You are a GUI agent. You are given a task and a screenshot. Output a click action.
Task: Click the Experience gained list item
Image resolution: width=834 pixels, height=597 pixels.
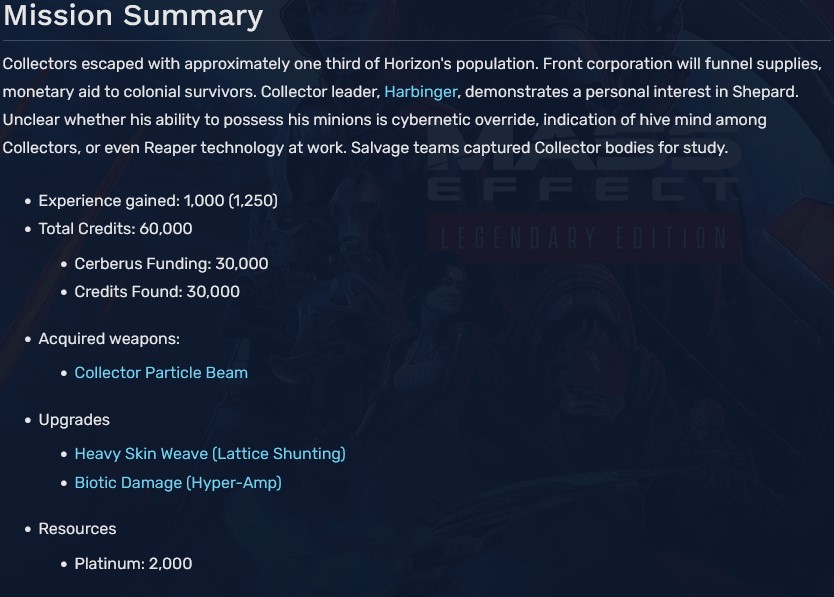(x=158, y=200)
